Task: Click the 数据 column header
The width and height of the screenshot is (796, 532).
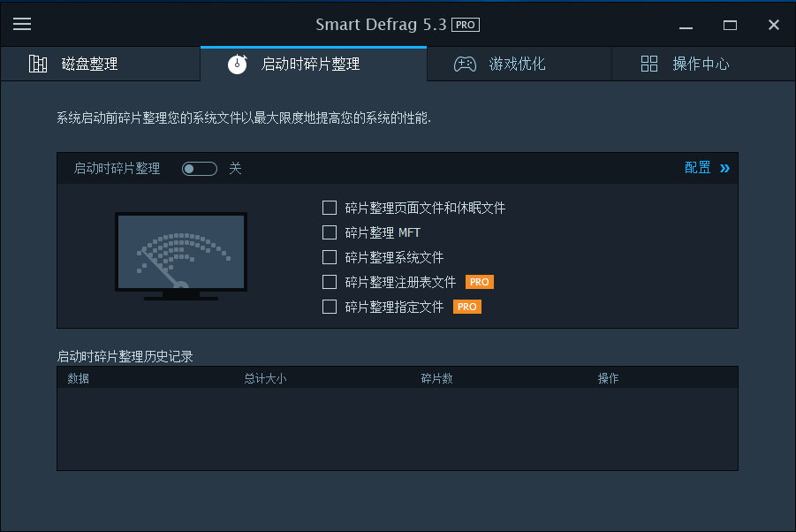Action: [x=78, y=378]
